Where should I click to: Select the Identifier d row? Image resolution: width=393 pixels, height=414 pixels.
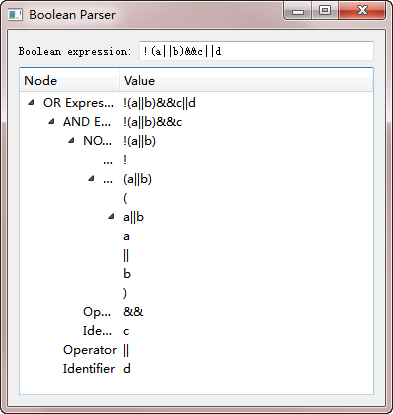(196, 369)
